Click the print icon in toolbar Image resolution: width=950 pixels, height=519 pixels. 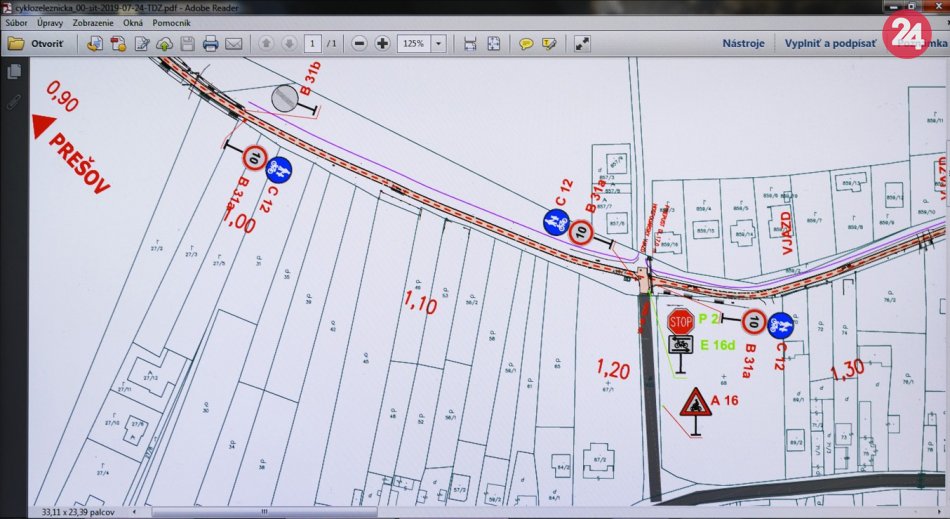point(210,44)
